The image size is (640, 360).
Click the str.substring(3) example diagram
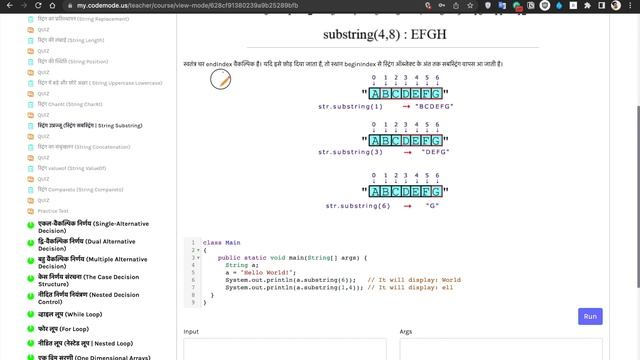coord(384,139)
